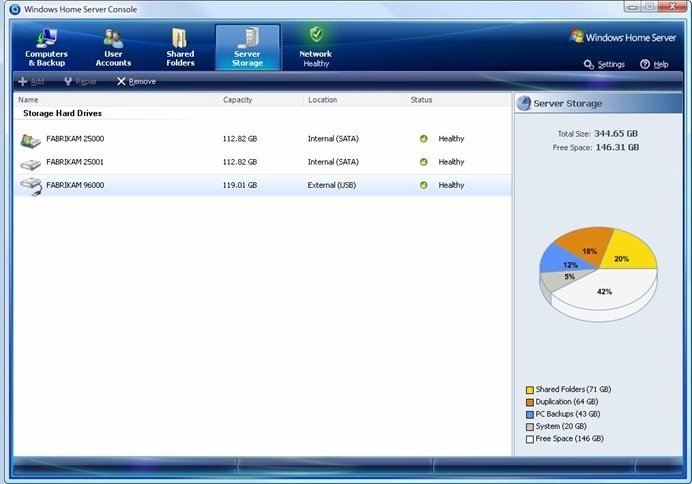Click the green status icon for FABRIKAM 25000

424,139
